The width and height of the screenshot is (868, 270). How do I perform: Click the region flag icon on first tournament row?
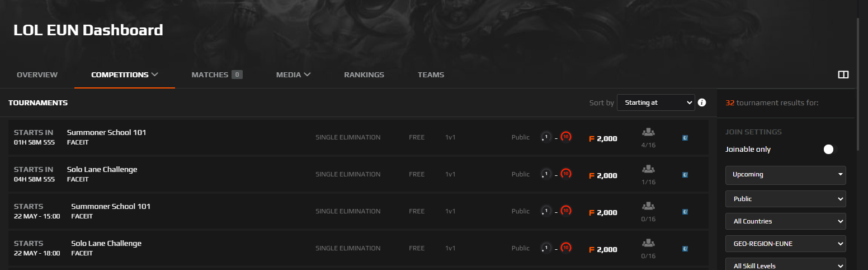tap(685, 138)
